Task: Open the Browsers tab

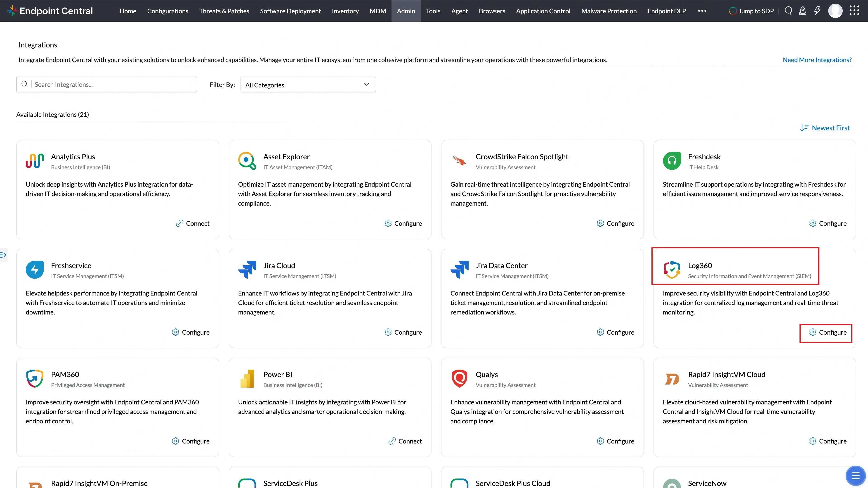Action: (492, 11)
